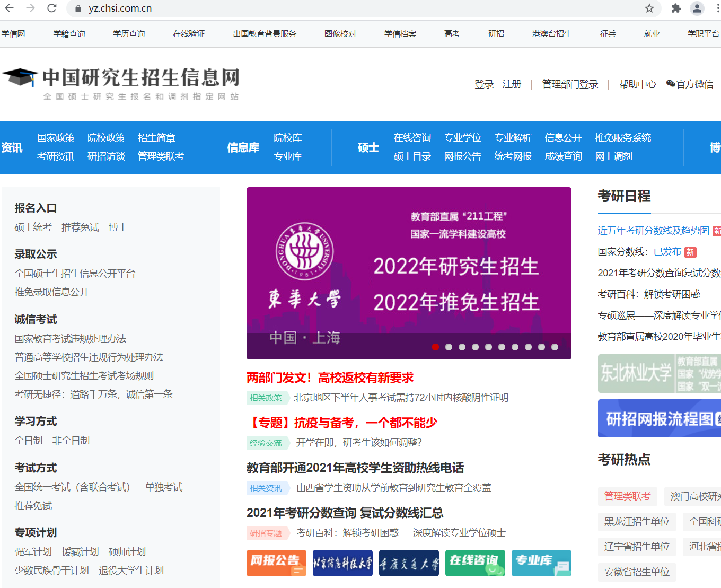Click the browser forward arrow

[x=30, y=8]
